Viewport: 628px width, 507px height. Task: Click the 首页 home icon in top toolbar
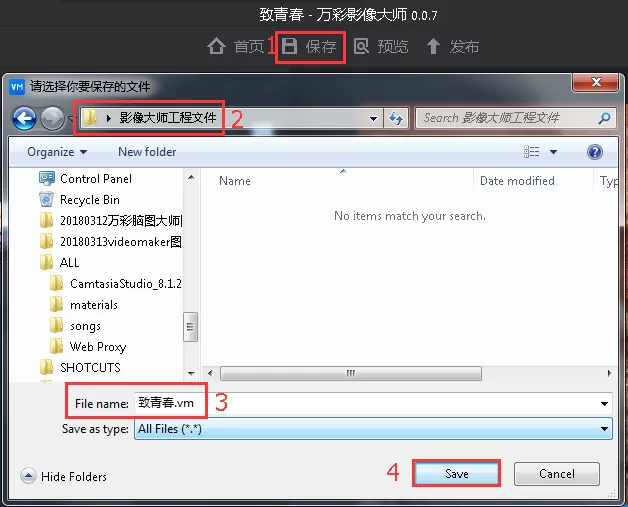pyautogui.click(x=216, y=46)
